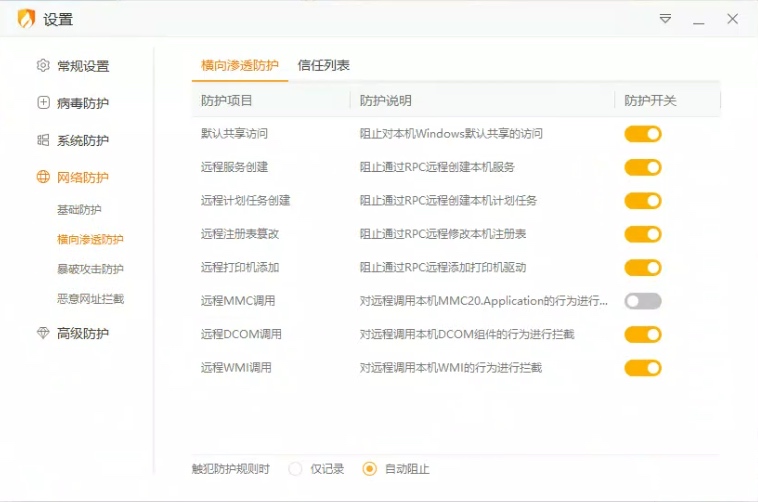This screenshot has height=502, width=758.
Task: Disable 远程WMI调用 protection switch
Action: click(x=642, y=368)
